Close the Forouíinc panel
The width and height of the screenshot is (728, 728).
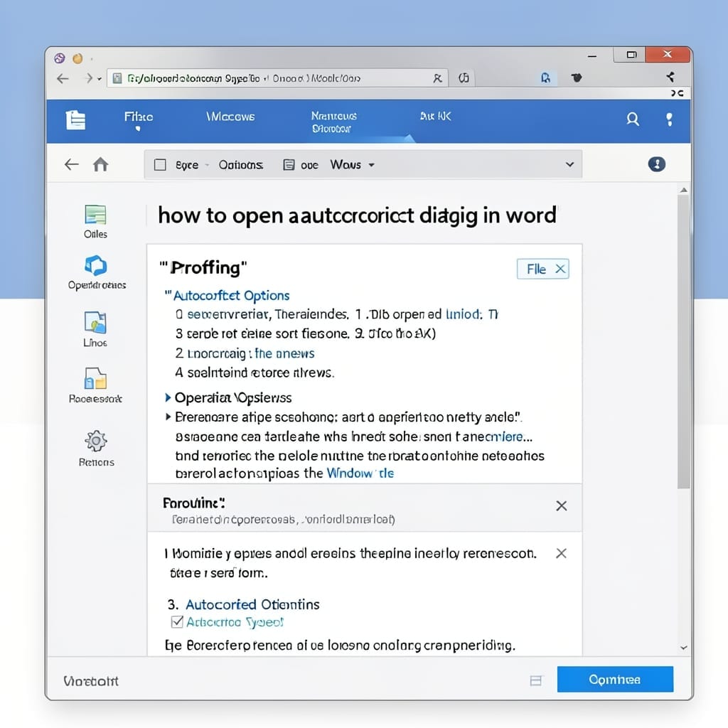[x=562, y=505]
